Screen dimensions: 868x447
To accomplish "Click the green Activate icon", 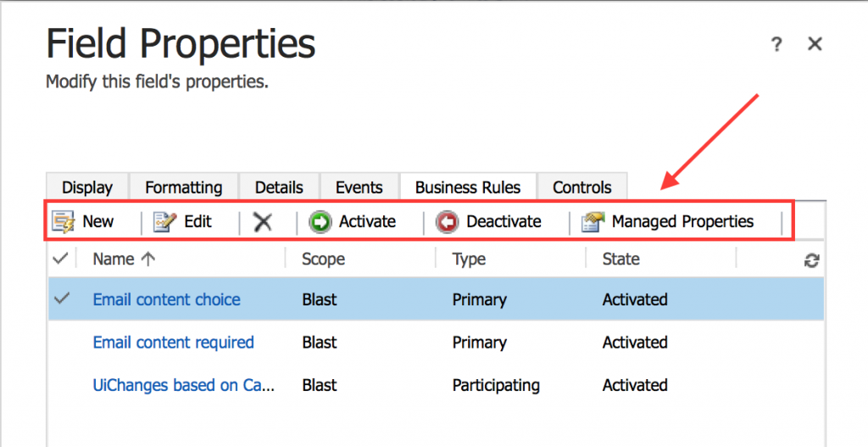I will pos(320,221).
